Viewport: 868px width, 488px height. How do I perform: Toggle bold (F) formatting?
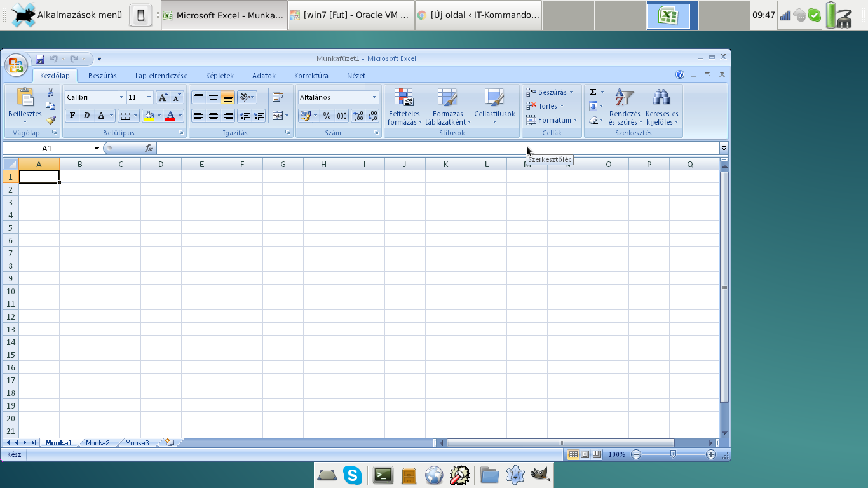[72, 116]
